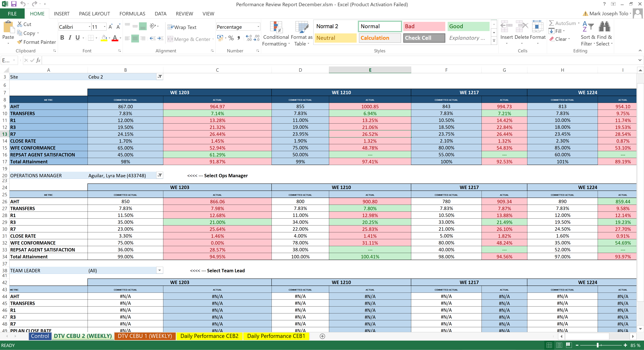Click the zoom slider in the status bar
This screenshot has width=644, height=350.
[598, 345]
